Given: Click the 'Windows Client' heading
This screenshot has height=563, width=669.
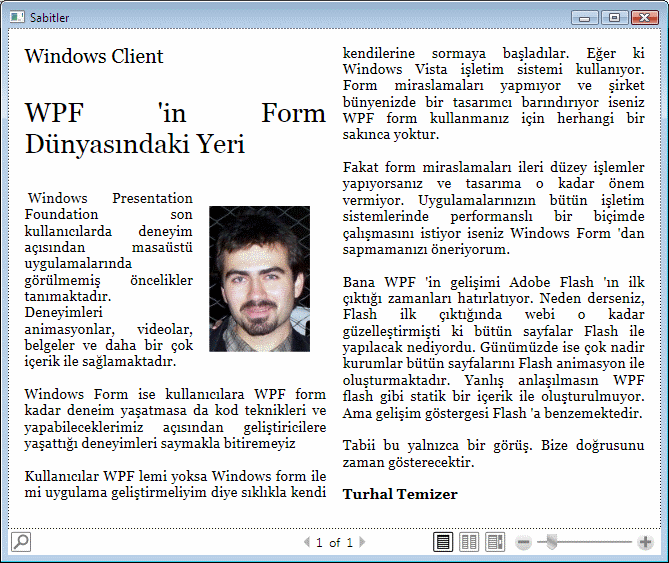Looking at the screenshot, I should click(x=94, y=56).
